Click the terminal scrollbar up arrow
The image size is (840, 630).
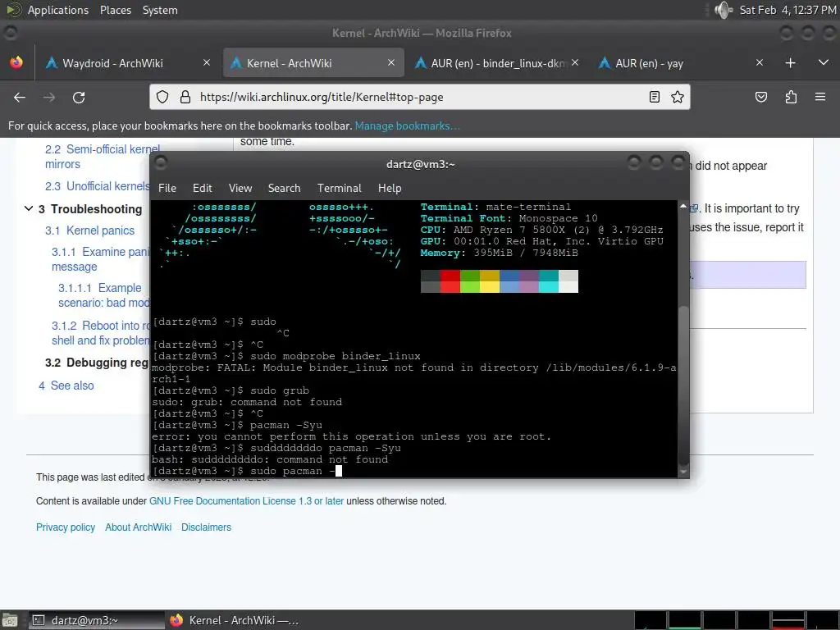pyautogui.click(x=683, y=206)
